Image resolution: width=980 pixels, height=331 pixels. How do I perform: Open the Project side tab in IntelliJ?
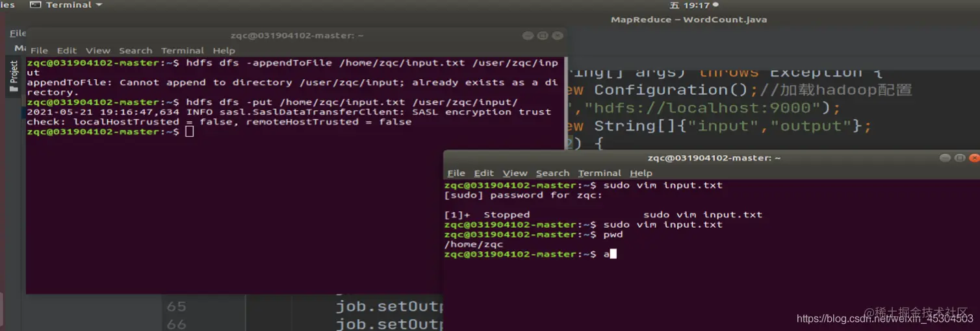[x=14, y=76]
